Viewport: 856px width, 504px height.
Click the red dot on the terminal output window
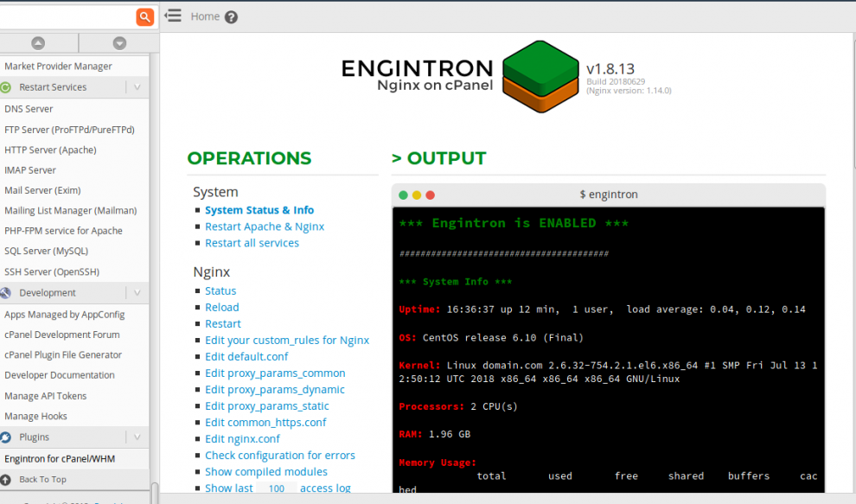(x=430, y=195)
